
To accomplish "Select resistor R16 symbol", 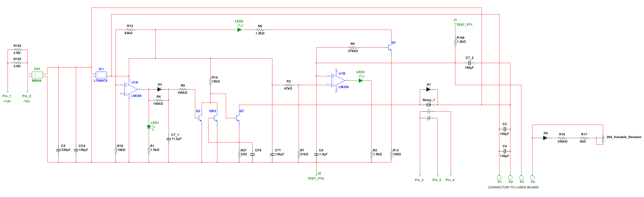I will [562, 138].
